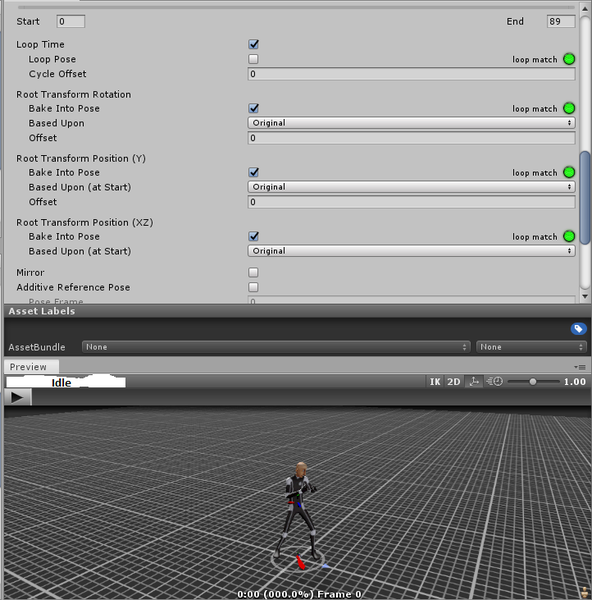Enable the Loop Pose checkbox
Screen dimensions: 592x600
pyautogui.click(x=253, y=59)
